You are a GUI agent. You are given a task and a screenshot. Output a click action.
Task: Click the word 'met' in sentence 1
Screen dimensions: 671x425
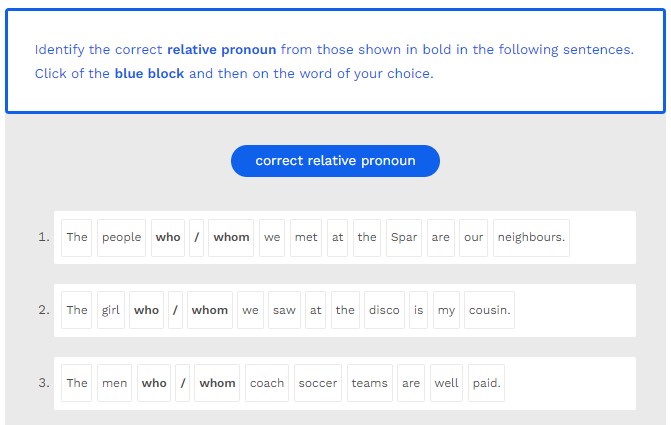(x=306, y=238)
